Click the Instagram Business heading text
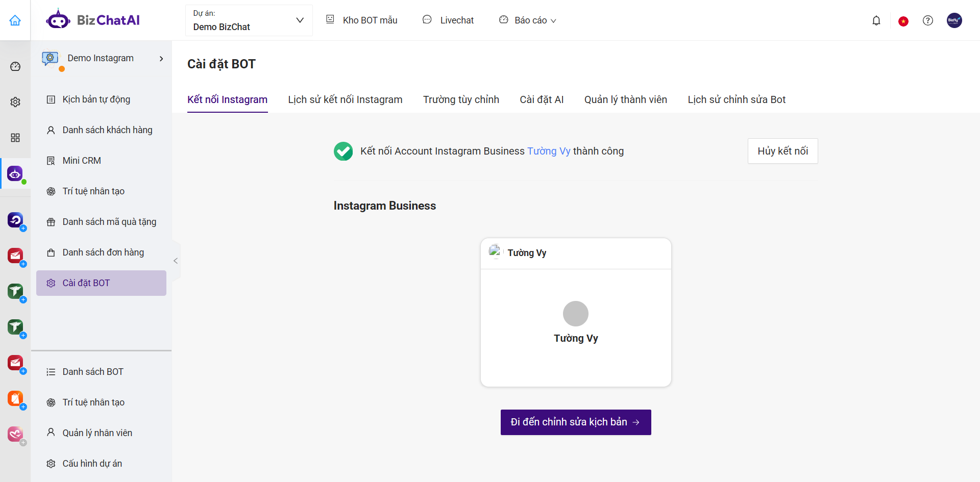 [385, 206]
